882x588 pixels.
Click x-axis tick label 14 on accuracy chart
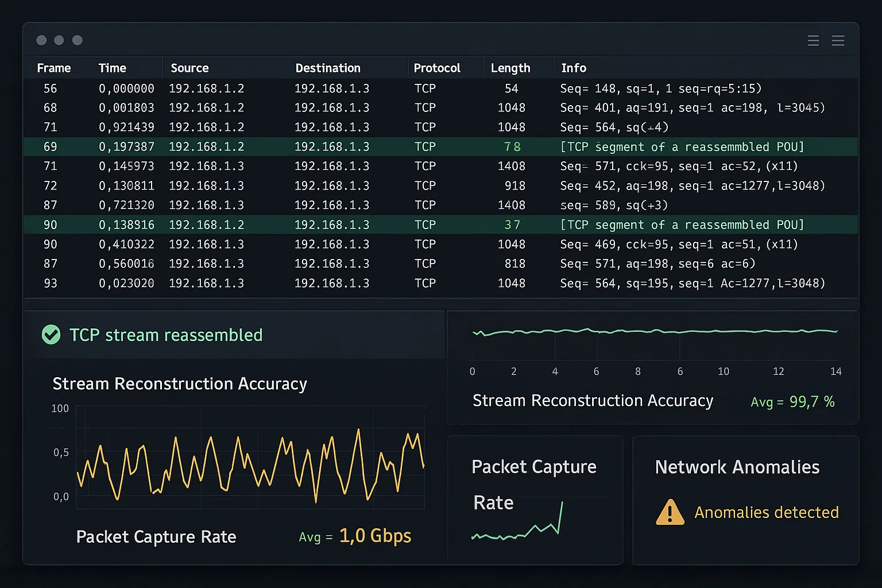click(836, 372)
